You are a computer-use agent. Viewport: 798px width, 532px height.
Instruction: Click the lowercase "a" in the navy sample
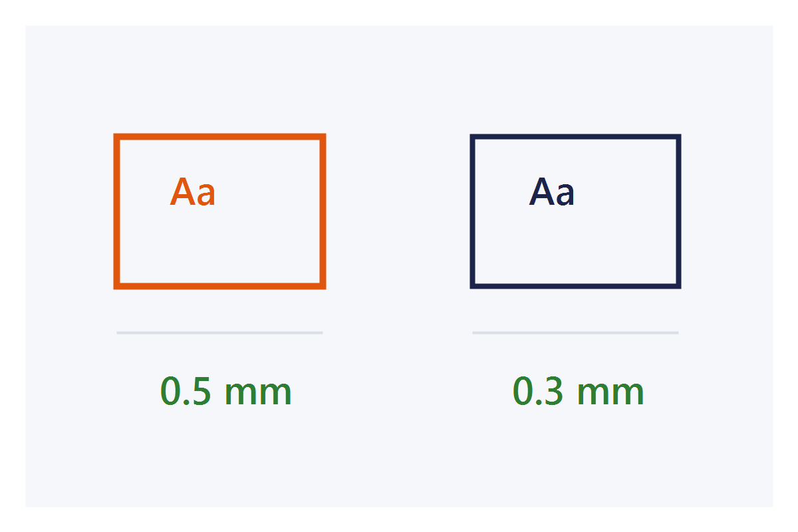[x=565, y=196]
